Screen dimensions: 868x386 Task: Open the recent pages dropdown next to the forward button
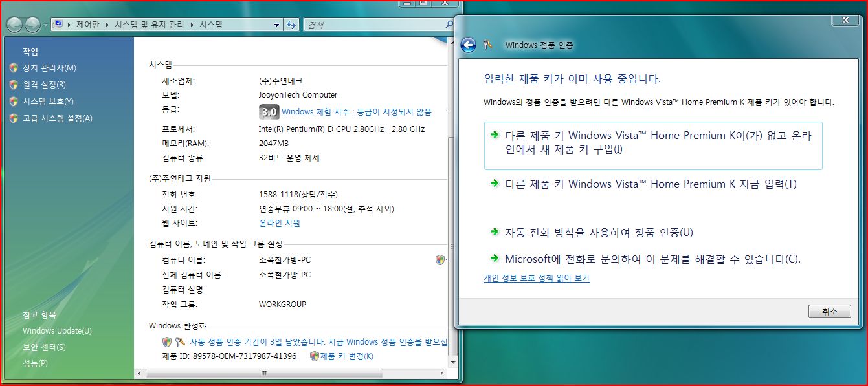click(45, 25)
